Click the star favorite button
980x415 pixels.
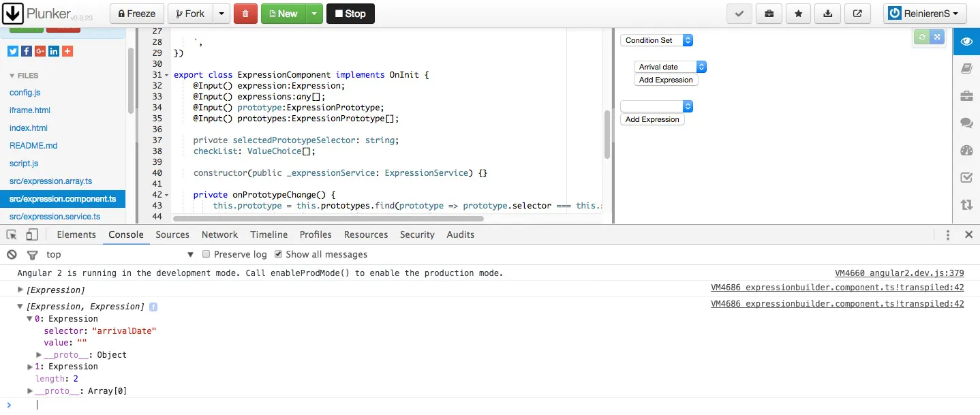(798, 14)
